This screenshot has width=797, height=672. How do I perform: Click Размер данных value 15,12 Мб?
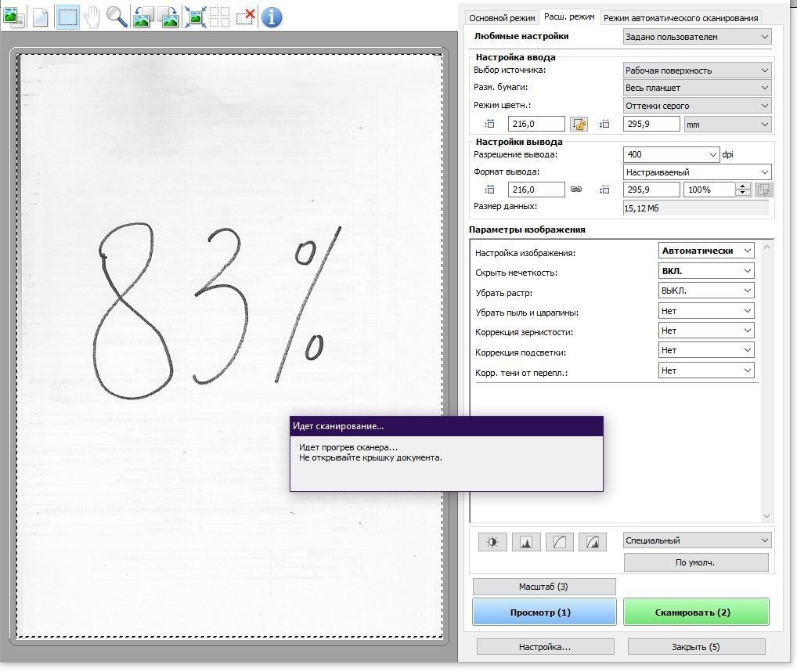pyautogui.click(x=695, y=208)
